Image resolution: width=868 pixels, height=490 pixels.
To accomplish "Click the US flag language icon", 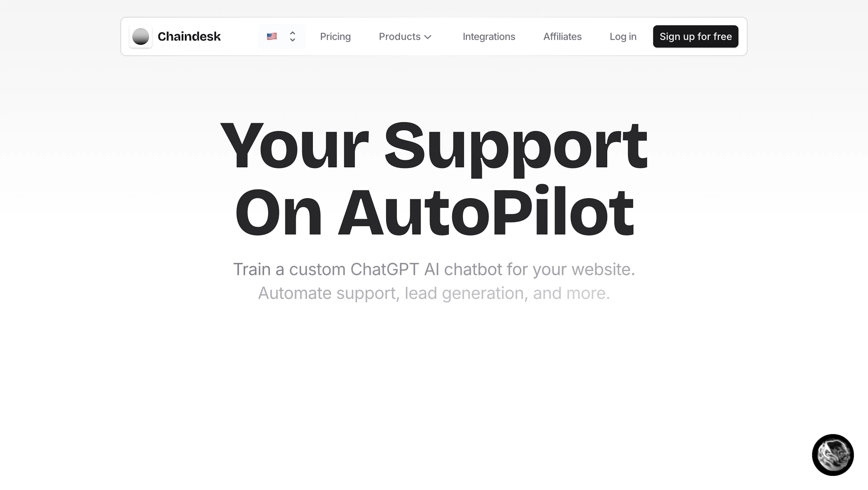I will (272, 36).
